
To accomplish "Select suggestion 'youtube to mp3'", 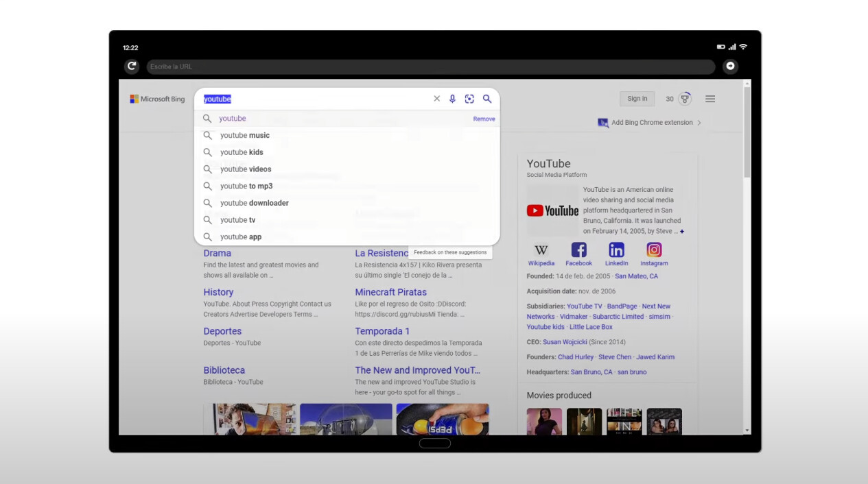I will tap(347, 186).
